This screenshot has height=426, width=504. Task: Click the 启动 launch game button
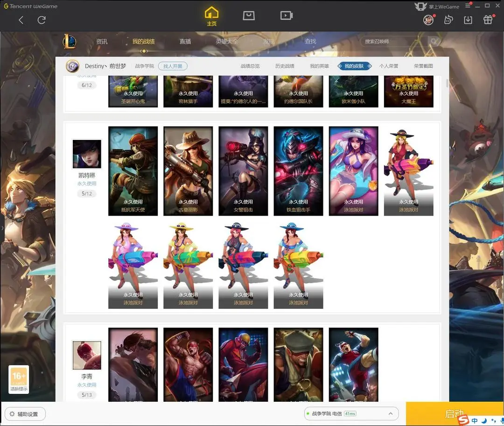[455, 414]
